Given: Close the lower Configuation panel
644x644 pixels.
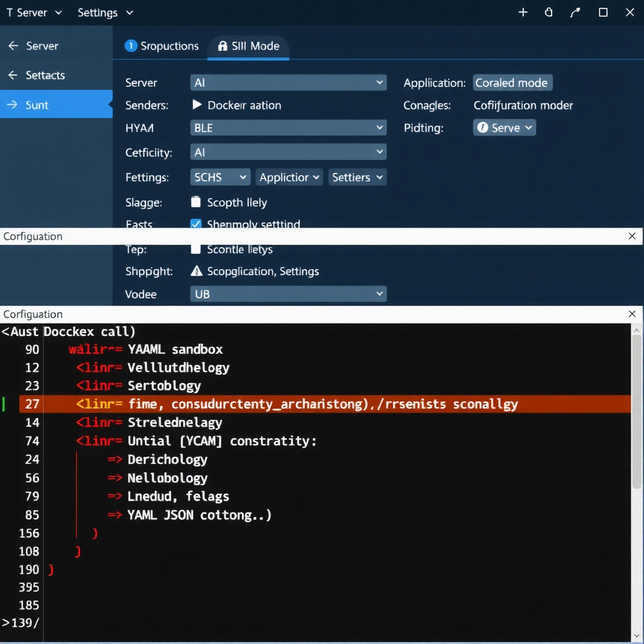Looking at the screenshot, I should [632, 314].
